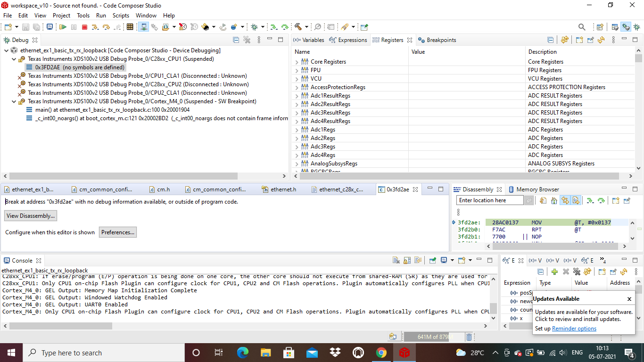The height and width of the screenshot is (362, 644).
Task: Switch to the Breakpoints tab
Action: [x=437, y=40]
